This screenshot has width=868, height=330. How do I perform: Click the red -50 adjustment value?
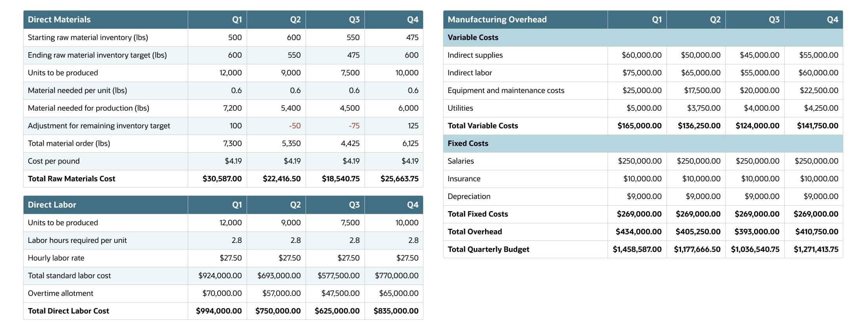(x=295, y=126)
